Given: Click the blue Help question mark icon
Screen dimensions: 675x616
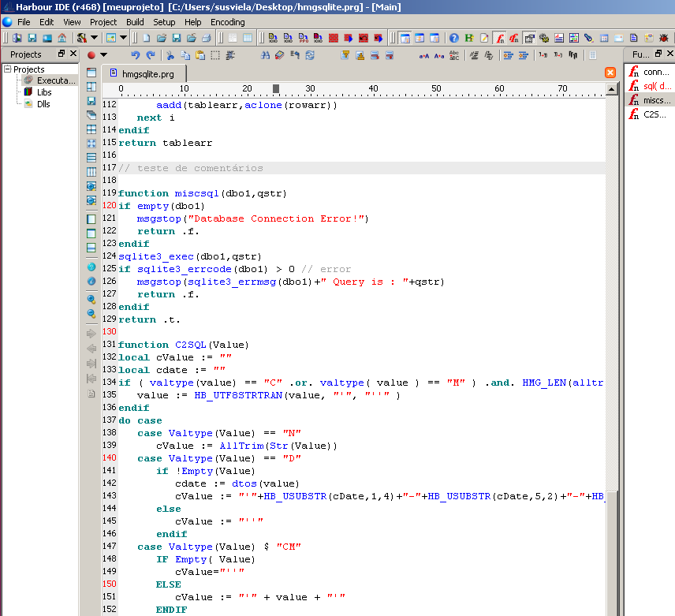Looking at the screenshot, I should (454, 38).
